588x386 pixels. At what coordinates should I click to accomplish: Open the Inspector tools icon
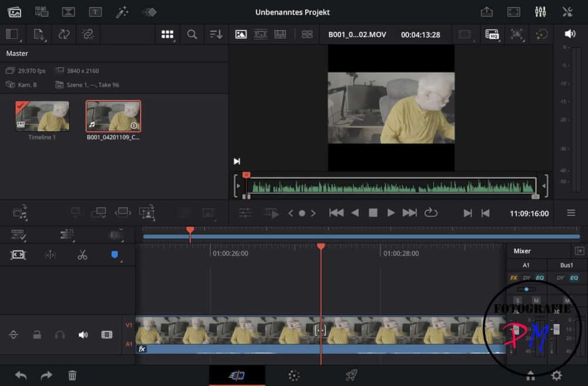click(x=567, y=12)
